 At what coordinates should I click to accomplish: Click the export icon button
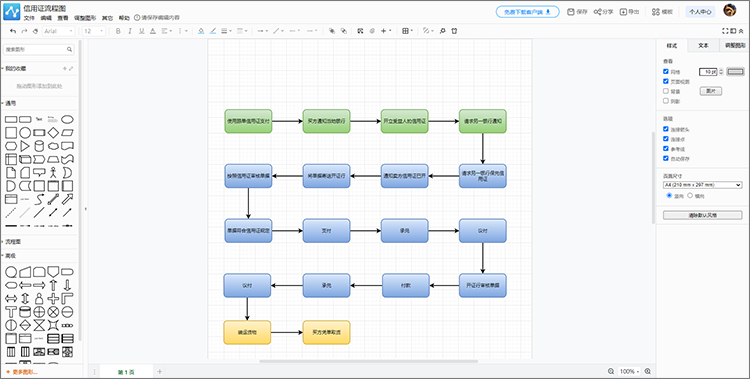[x=629, y=12]
